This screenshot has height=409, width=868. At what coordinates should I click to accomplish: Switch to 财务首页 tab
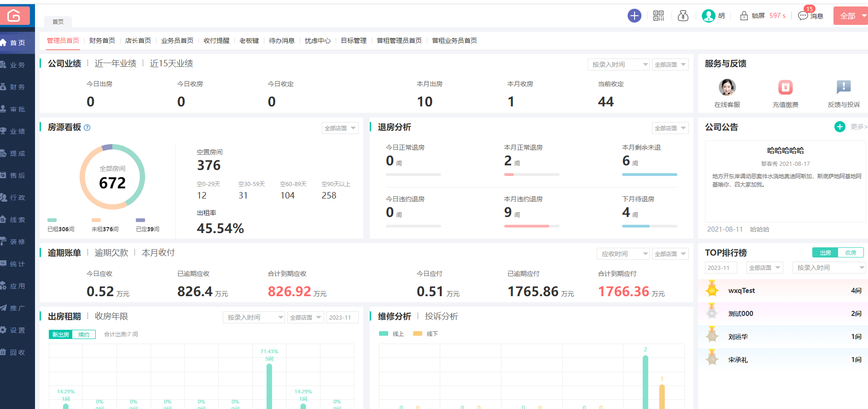pos(102,41)
